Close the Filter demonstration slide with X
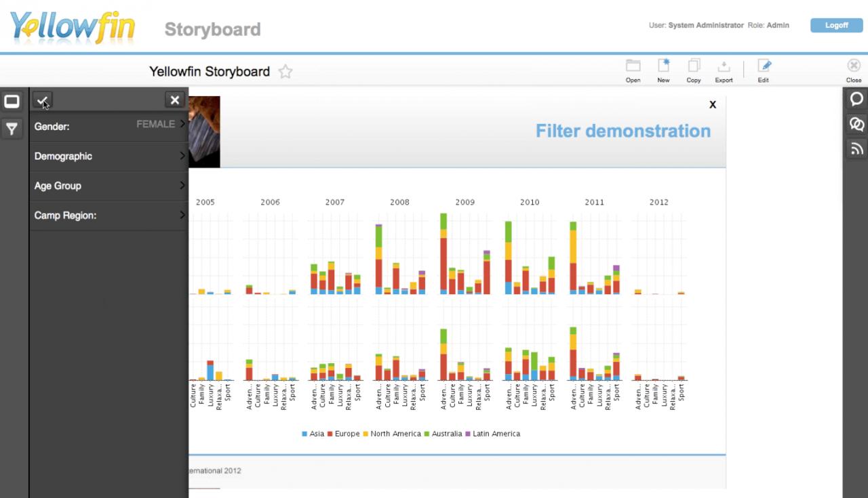 tap(712, 105)
